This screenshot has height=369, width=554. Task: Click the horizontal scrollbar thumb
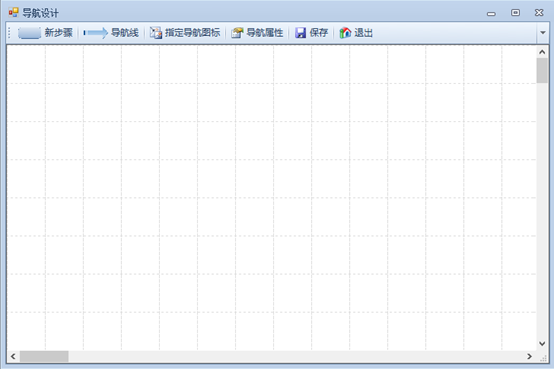pyautogui.click(x=44, y=356)
